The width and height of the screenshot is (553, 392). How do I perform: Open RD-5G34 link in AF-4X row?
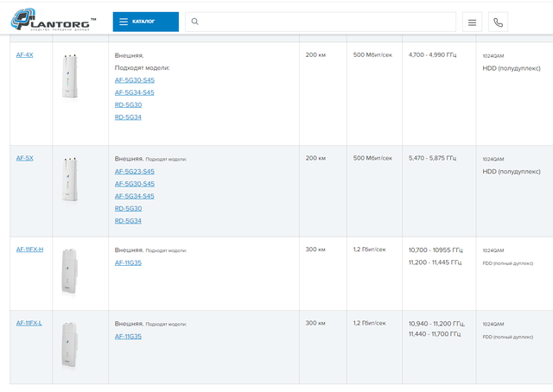[x=128, y=117]
